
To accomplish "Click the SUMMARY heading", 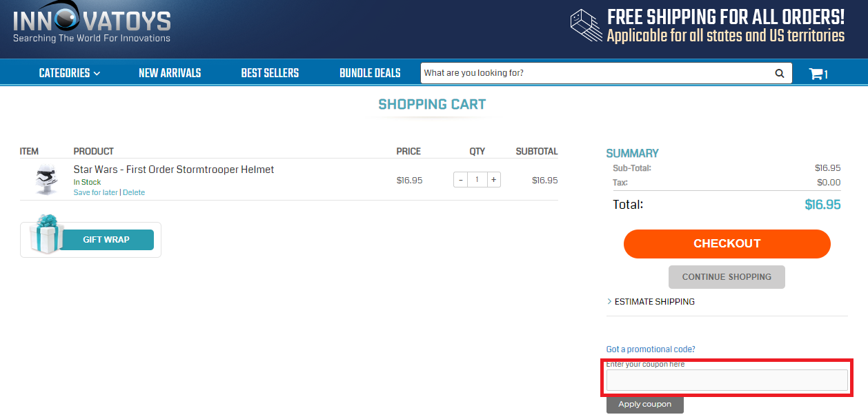I will [x=633, y=153].
